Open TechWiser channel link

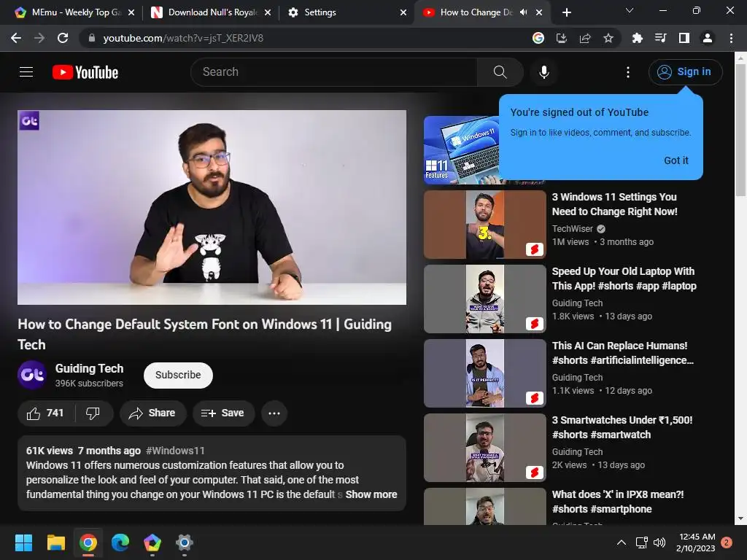point(572,228)
